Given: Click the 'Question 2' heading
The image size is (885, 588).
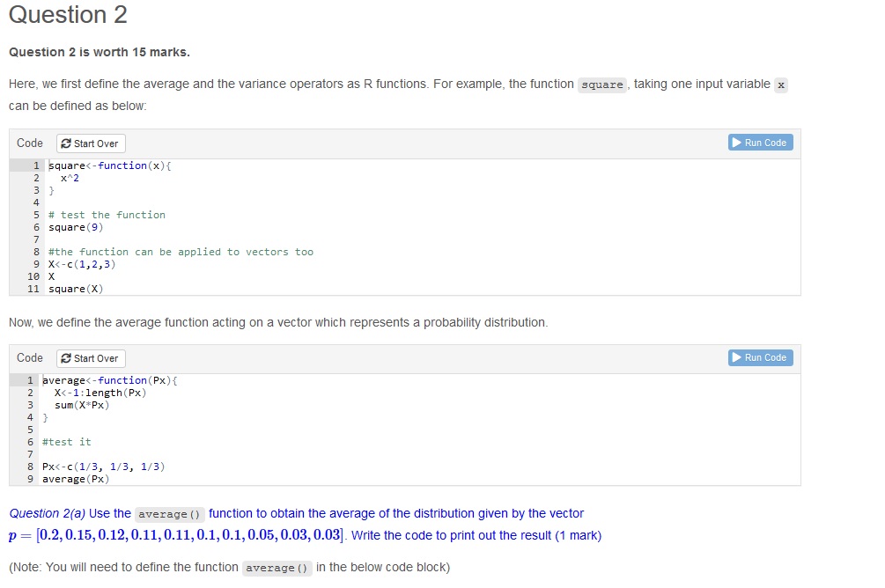Looking at the screenshot, I should click(68, 15).
